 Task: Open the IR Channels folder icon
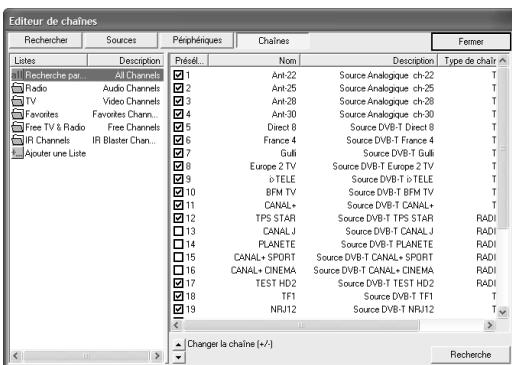pyautogui.click(x=18, y=140)
